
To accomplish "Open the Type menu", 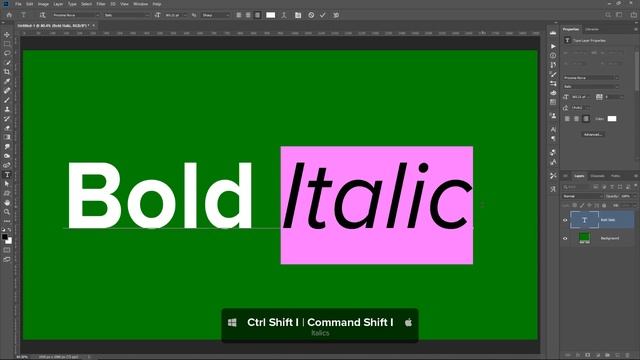I will pos(72,4).
